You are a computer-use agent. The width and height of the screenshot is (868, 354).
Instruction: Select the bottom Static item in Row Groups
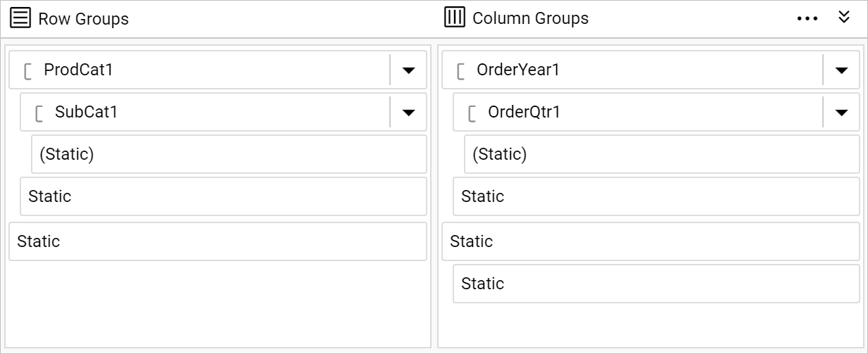(218, 241)
